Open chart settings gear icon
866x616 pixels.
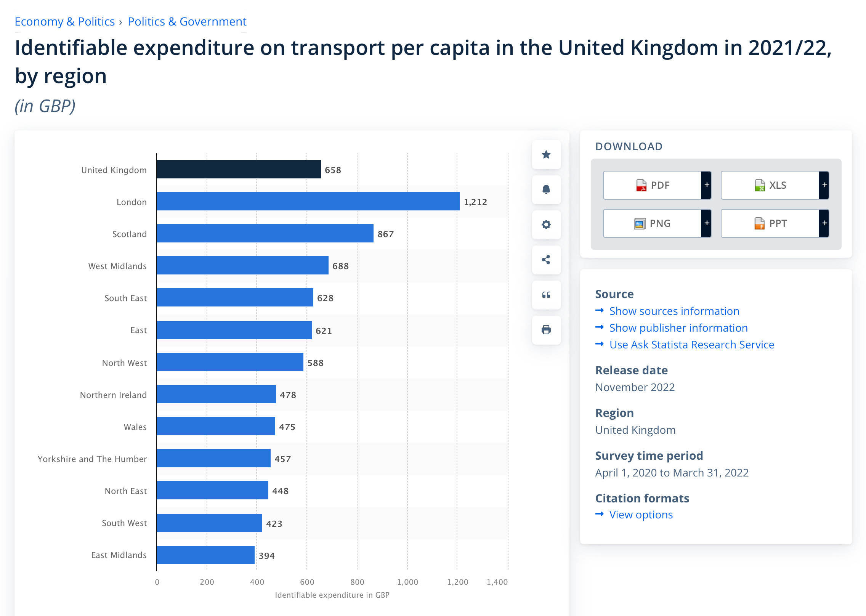point(546,225)
